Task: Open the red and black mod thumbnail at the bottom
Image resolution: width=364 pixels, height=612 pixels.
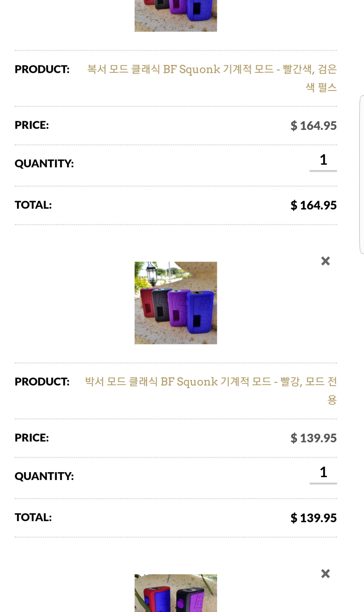Action: pos(176,593)
